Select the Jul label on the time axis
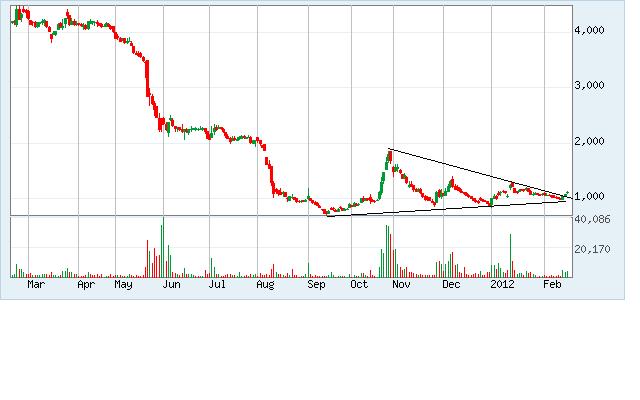Image resolution: width=640 pixels, height=400 pixels. [216, 285]
